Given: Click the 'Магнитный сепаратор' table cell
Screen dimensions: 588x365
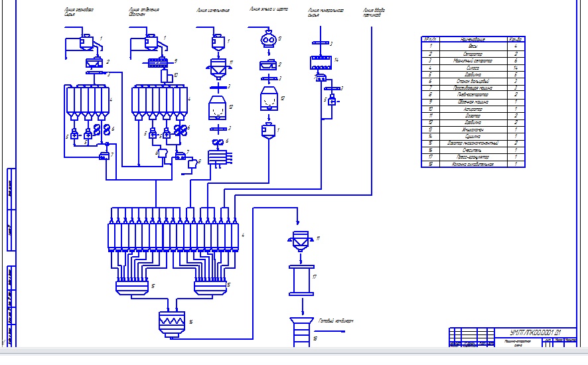Looking at the screenshot, I should point(473,60).
